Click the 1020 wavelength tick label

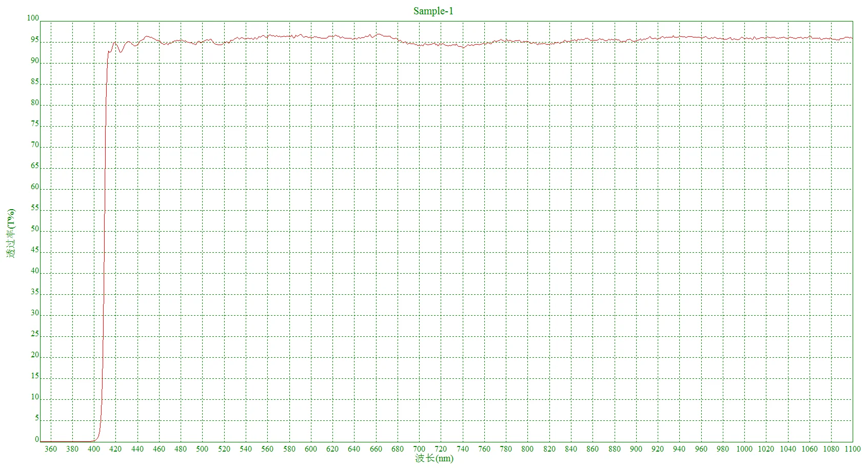766,449
